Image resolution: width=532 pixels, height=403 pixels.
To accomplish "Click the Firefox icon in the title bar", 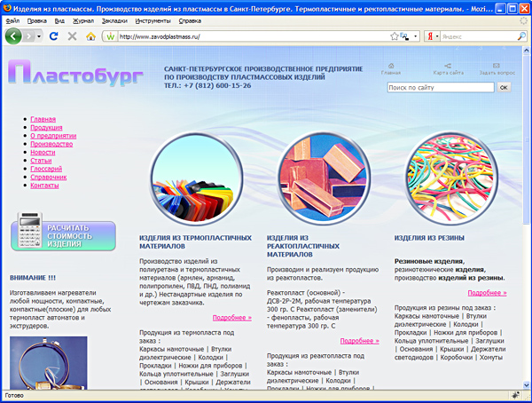I will pyautogui.click(x=7, y=8).
